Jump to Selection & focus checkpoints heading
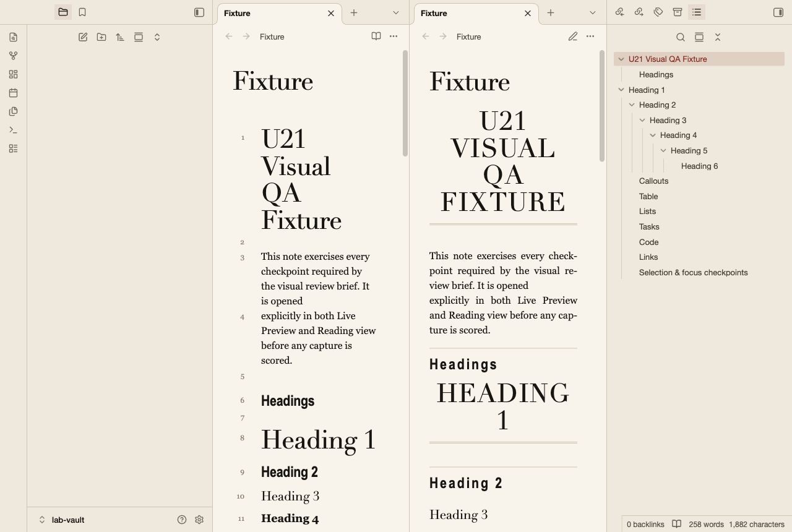The image size is (792, 532). coord(693,272)
